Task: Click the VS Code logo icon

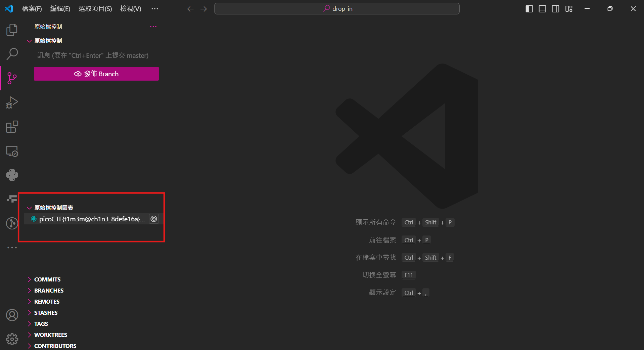Action: [x=9, y=9]
